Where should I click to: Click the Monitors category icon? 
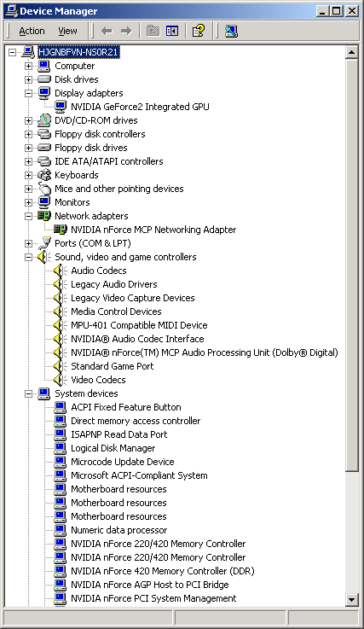click(x=44, y=202)
